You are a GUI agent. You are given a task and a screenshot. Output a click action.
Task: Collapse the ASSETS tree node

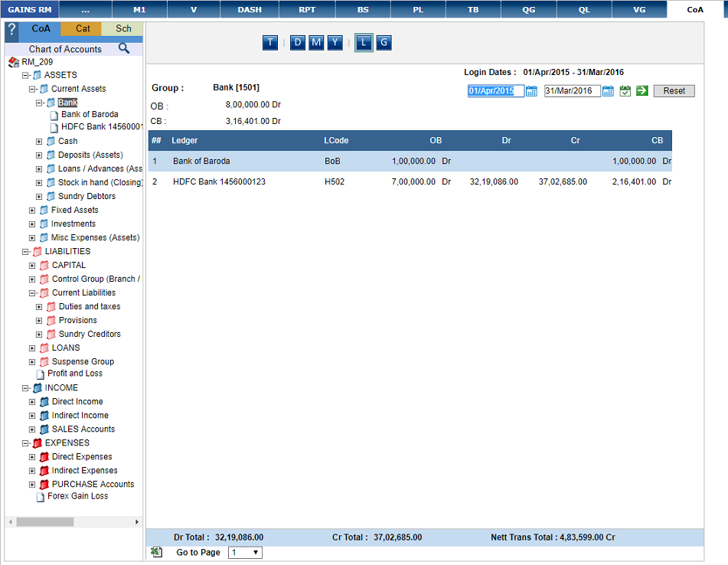25,76
